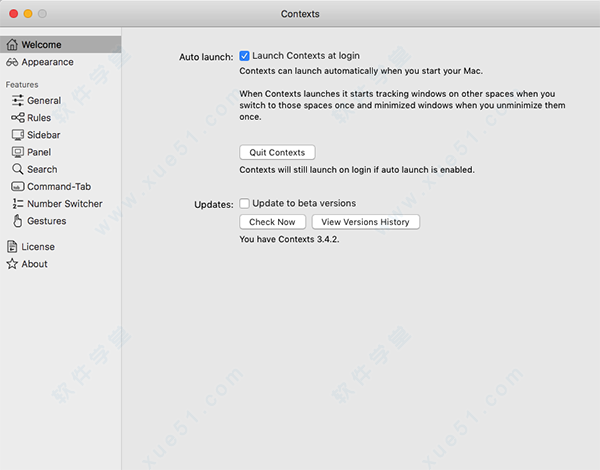The width and height of the screenshot is (600, 470).
Task: Go to Sidebar settings label
Action: pos(44,135)
